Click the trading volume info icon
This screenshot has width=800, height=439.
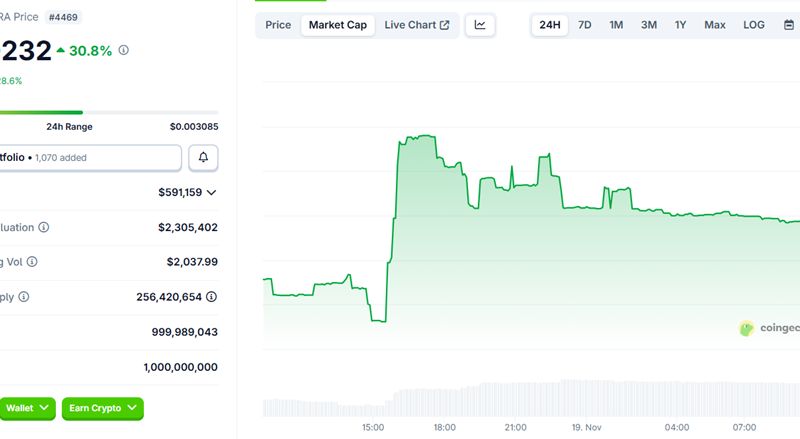[x=32, y=262]
